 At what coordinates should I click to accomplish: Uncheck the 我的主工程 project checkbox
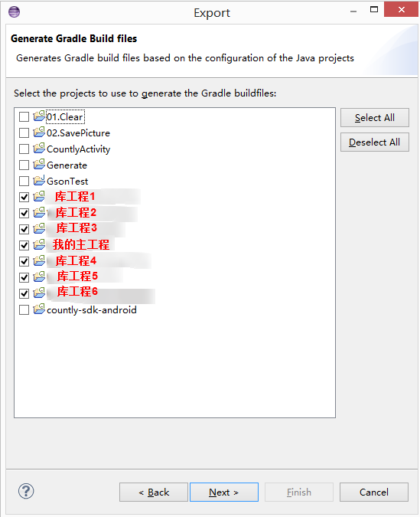[x=24, y=245]
